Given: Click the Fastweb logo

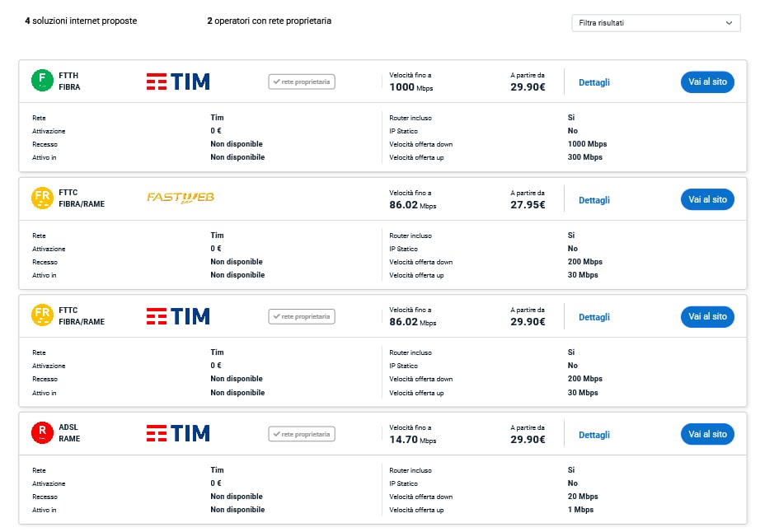Looking at the screenshot, I should [181, 198].
